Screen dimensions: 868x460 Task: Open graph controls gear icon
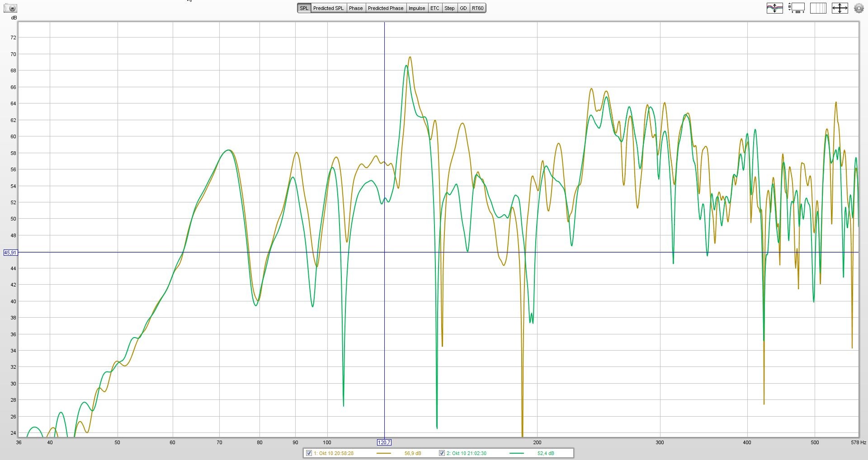[x=859, y=8]
